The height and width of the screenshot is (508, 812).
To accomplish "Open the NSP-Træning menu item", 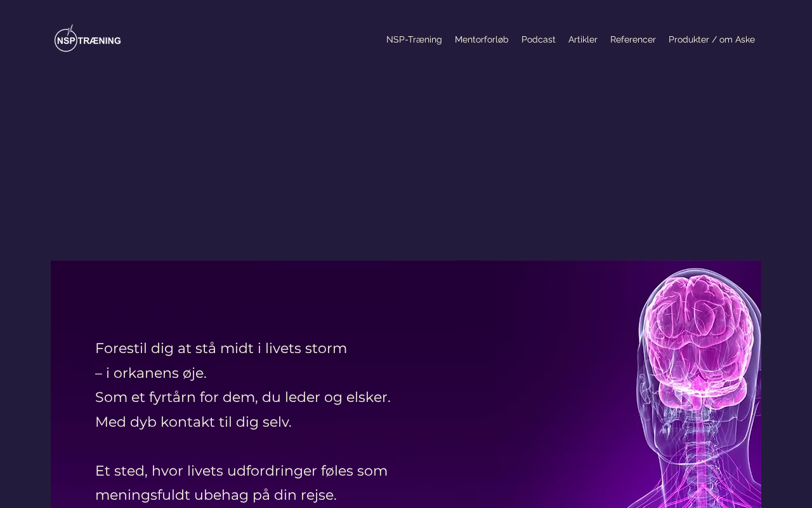I will pyautogui.click(x=414, y=39).
